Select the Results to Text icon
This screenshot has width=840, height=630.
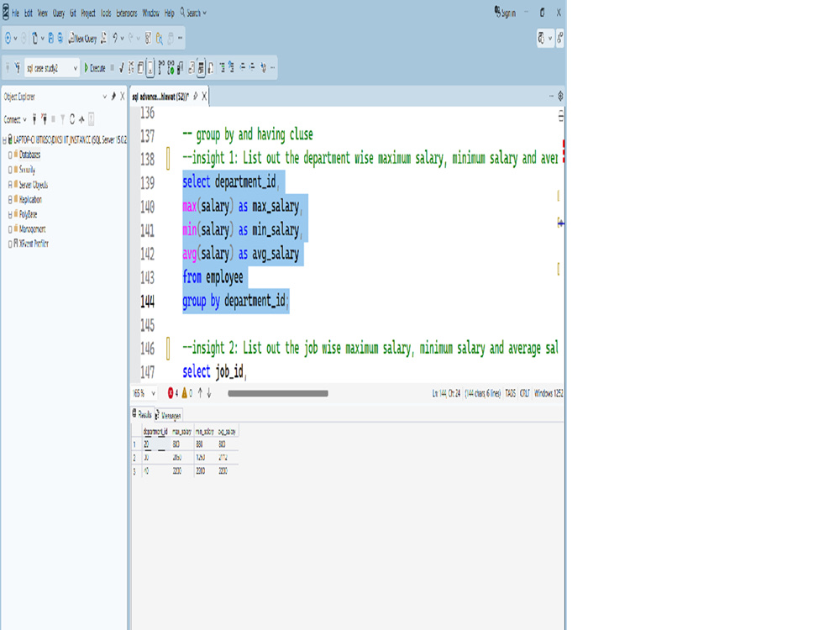(192, 68)
